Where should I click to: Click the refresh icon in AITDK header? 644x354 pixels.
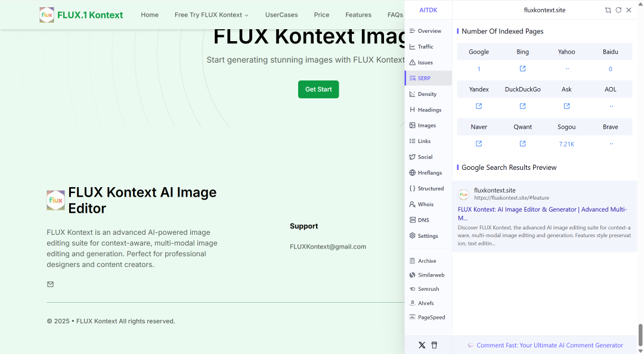coord(618,10)
